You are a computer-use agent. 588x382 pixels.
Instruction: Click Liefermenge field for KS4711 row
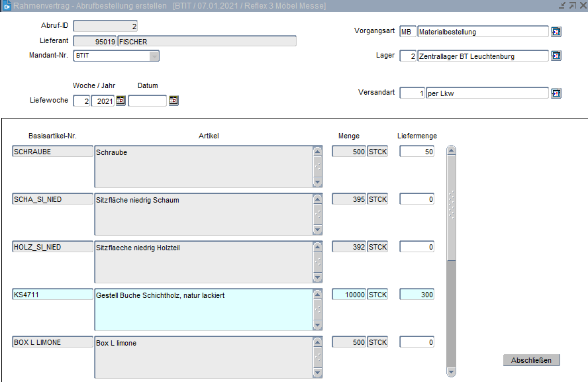coord(417,295)
